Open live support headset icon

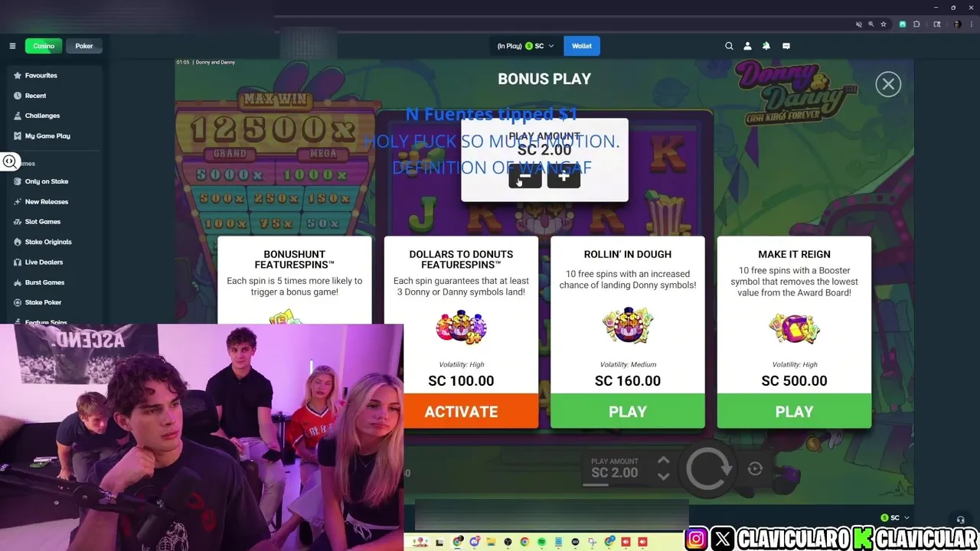click(x=960, y=520)
